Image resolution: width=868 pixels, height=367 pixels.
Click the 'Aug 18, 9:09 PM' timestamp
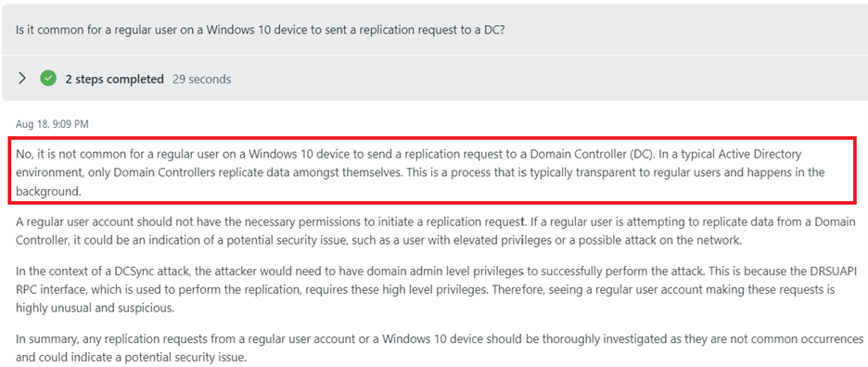coord(52,124)
